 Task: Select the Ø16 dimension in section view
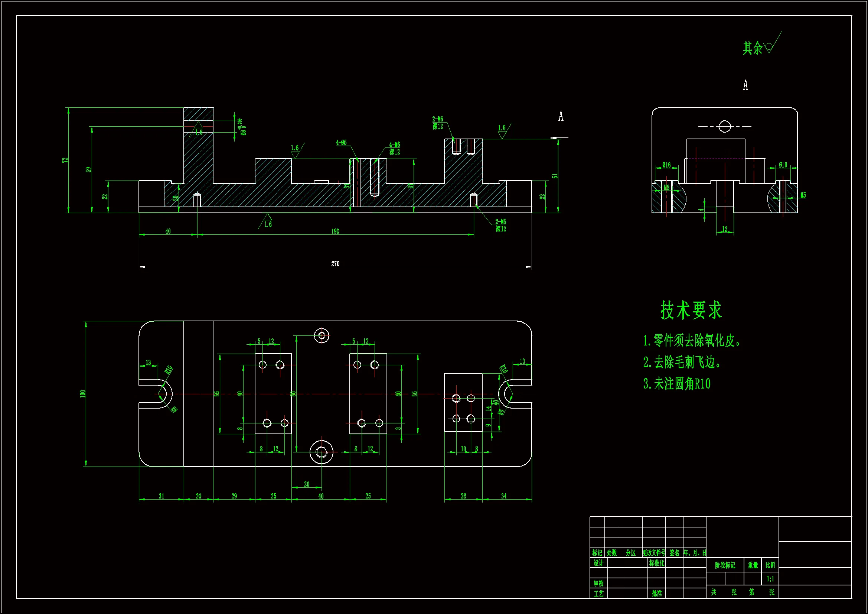666,165
